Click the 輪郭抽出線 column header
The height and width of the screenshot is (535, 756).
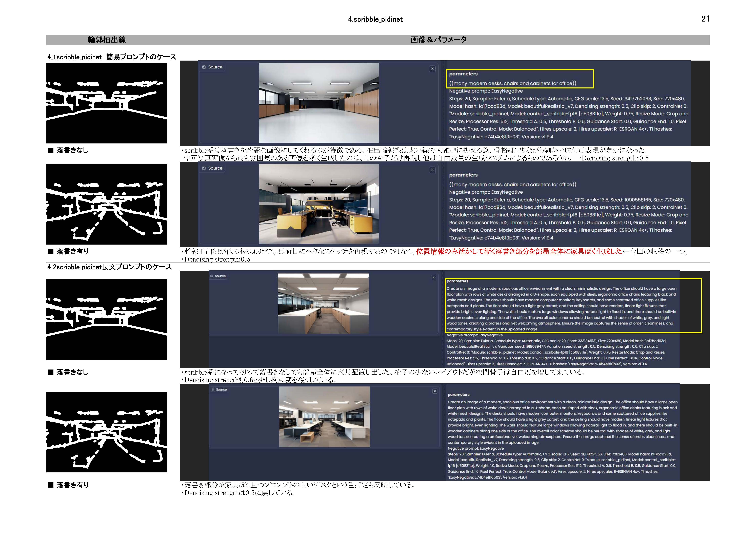click(107, 40)
